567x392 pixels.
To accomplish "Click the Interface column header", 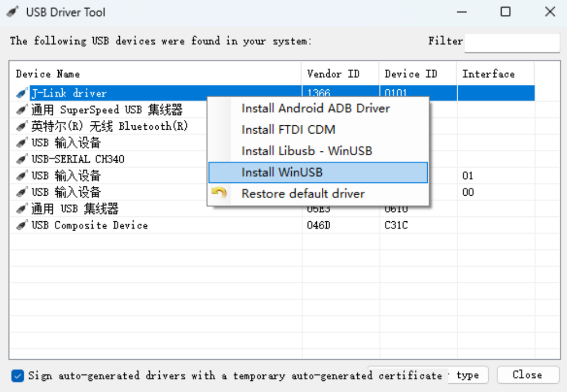I will point(488,74).
